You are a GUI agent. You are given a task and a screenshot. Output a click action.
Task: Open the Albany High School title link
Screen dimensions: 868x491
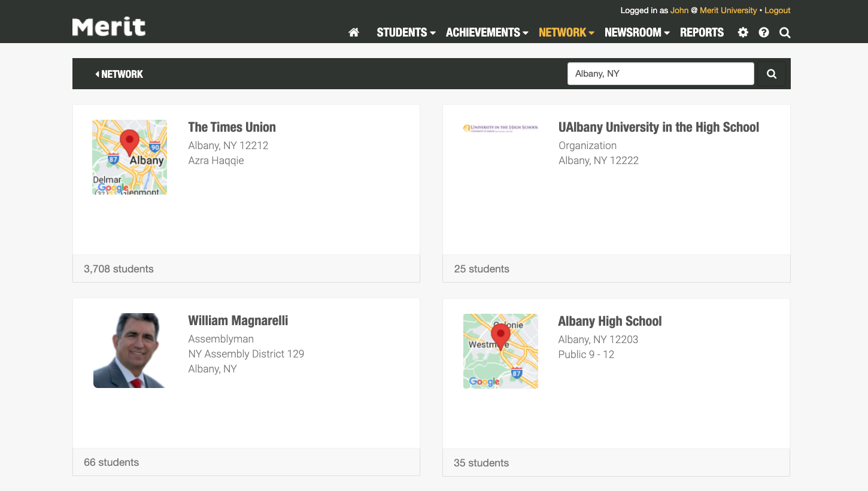tap(609, 321)
